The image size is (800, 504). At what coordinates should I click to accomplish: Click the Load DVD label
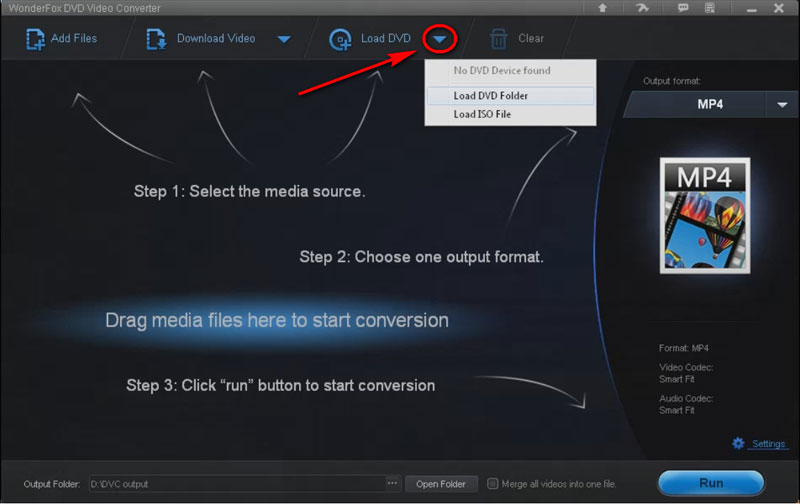coord(386,38)
